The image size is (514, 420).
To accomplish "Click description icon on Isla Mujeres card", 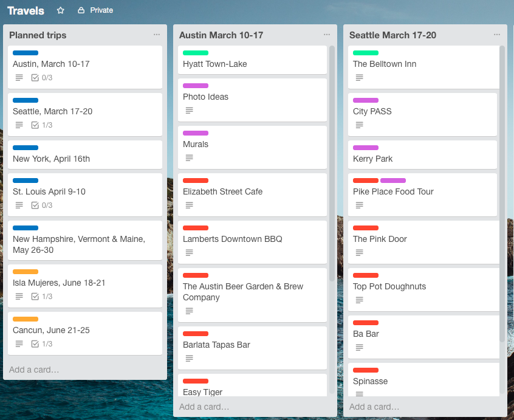I will pos(19,297).
